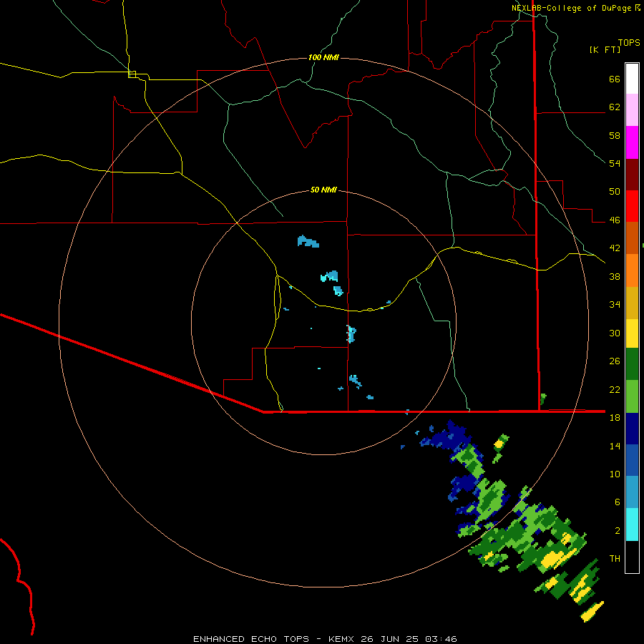Click the '50 NMI' range ring label

point(323,190)
